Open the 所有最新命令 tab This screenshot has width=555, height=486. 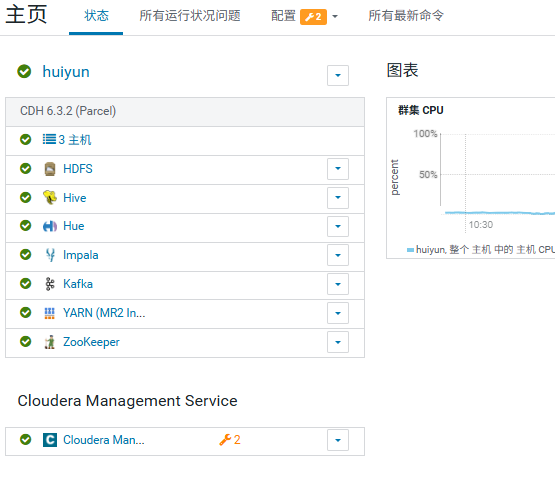(x=406, y=16)
